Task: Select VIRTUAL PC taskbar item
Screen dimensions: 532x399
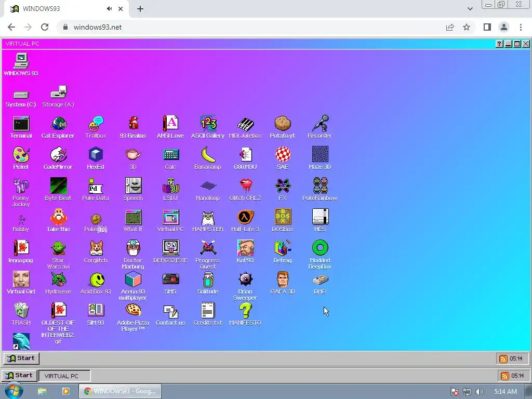Action: coord(64,376)
